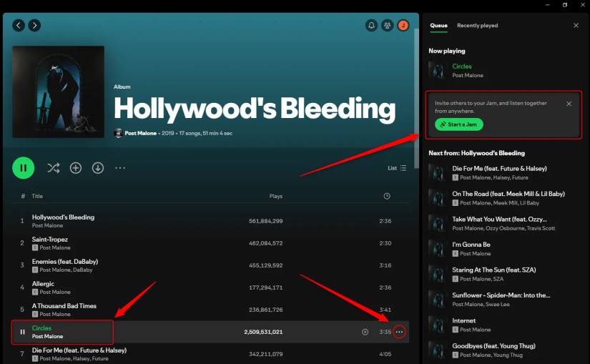Open the orange profile avatar

[403, 25]
